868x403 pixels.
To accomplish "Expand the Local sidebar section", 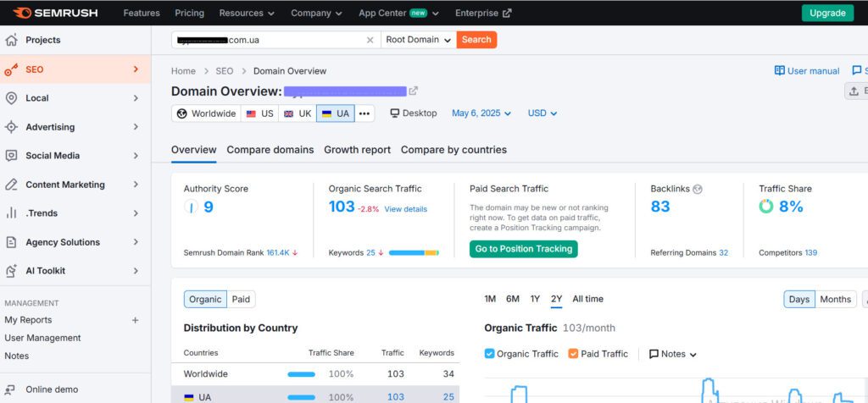I will point(136,98).
